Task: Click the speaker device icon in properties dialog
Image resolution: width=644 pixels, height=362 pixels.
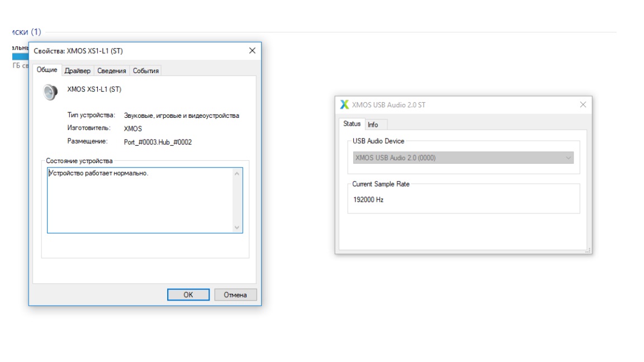Action: [x=50, y=92]
